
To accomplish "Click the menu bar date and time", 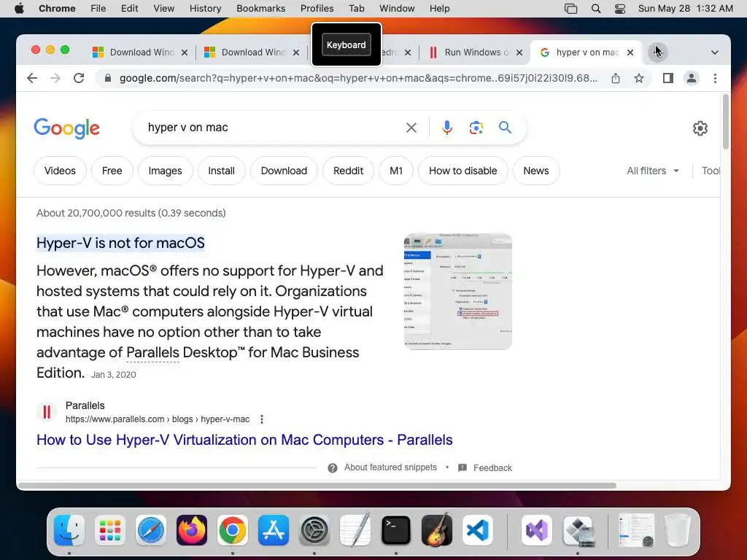I will point(686,9).
